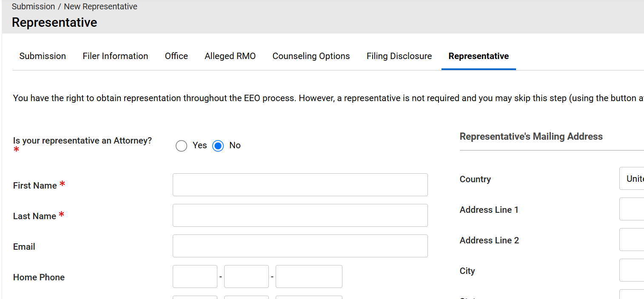Select Yes for representative is an Attorney
The width and height of the screenshot is (644, 299).
coord(182,146)
